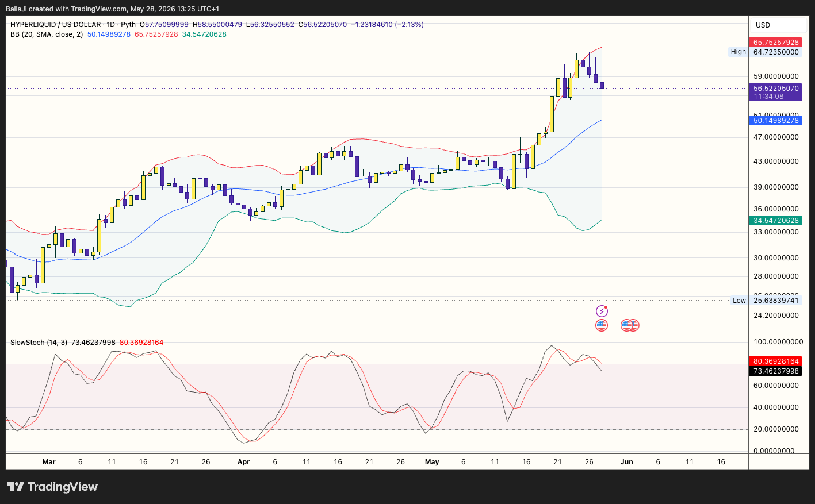Click the 39.00000000 price axis label
The image size is (815, 504).
click(776, 187)
